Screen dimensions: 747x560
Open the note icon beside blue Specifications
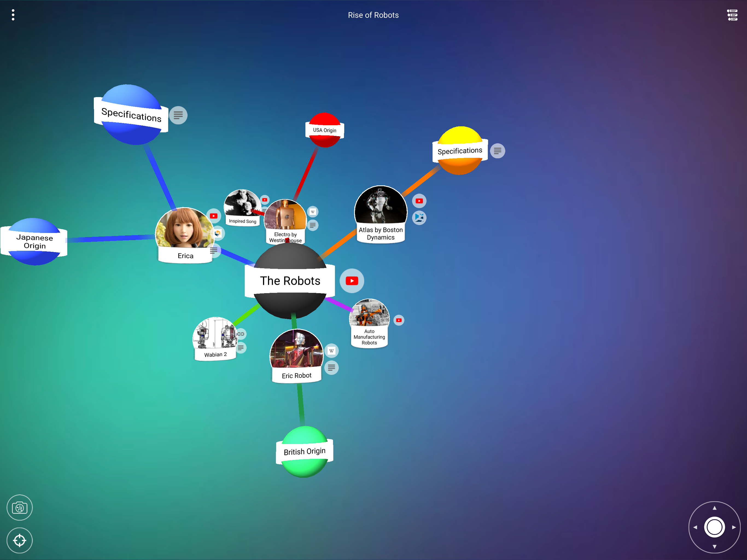coord(178,115)
